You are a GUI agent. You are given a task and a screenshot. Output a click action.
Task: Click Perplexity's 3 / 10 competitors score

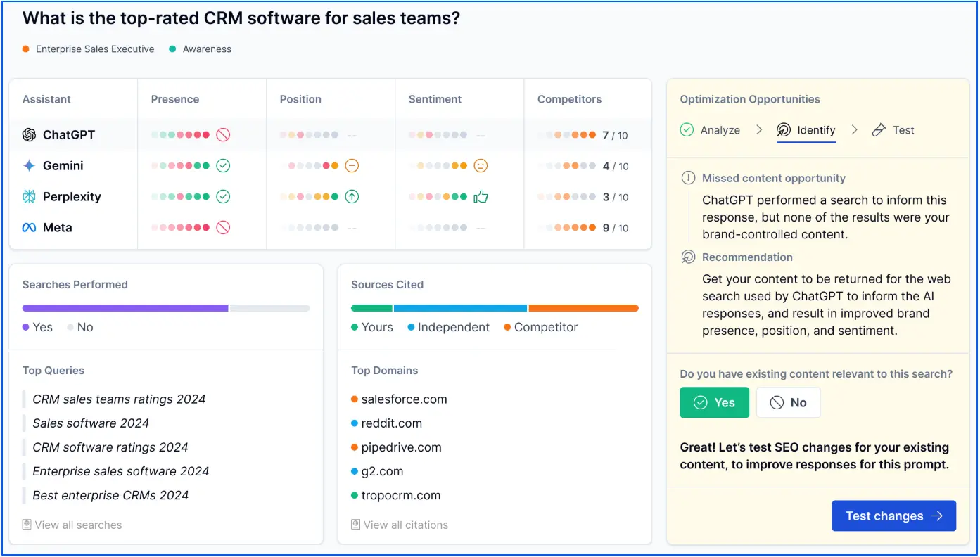point(616,197)
